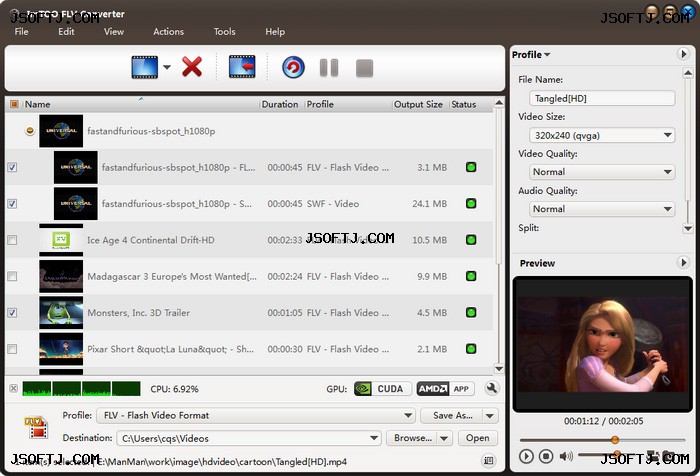Stop the preview playback
Viewport: 700px width, 476px height.
pos(546,456)
